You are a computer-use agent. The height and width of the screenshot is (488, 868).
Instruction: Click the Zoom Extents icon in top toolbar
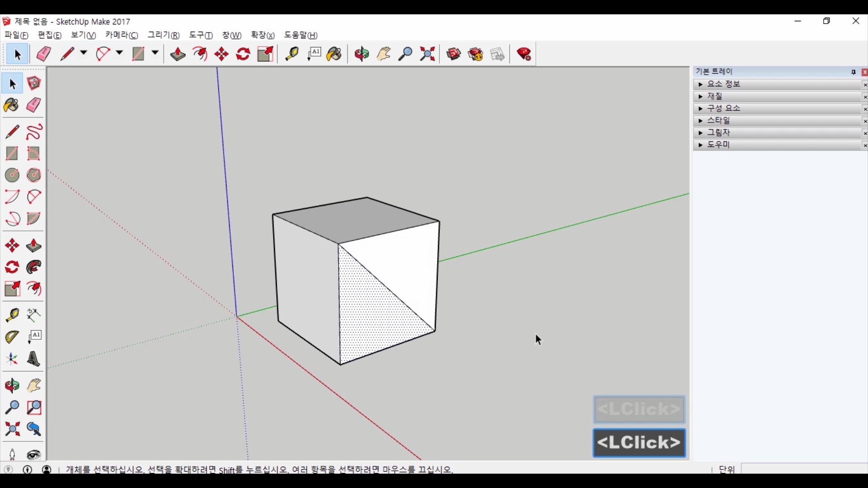pyautogui.click(x=427, y=54)
